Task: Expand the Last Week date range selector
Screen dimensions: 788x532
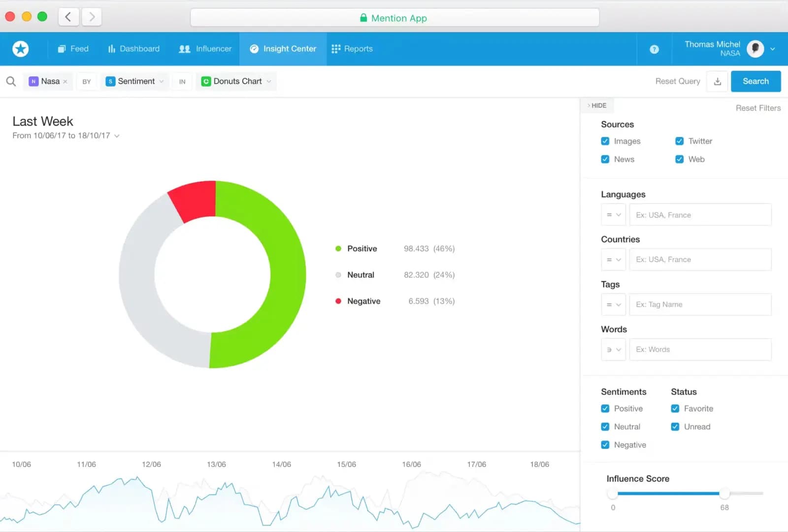Action: coord(117,135)
